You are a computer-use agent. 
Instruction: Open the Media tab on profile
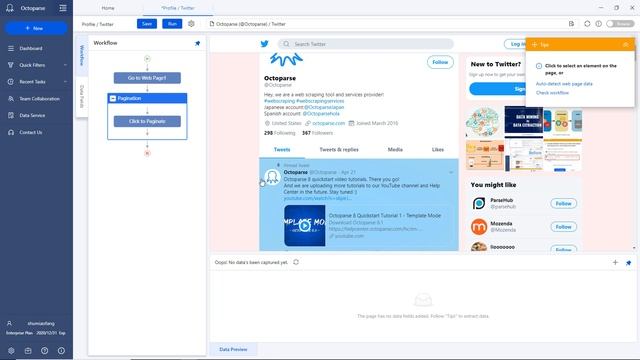pyautogui.click(x=395, y=149)
